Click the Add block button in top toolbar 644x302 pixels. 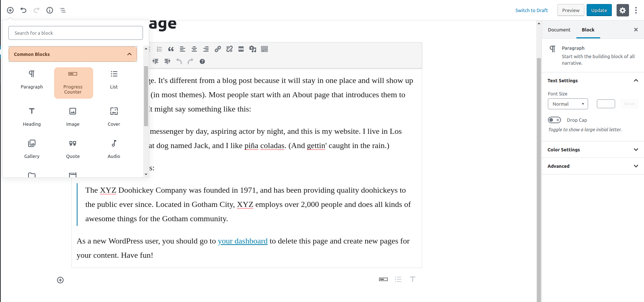click(x=10, y=10)
